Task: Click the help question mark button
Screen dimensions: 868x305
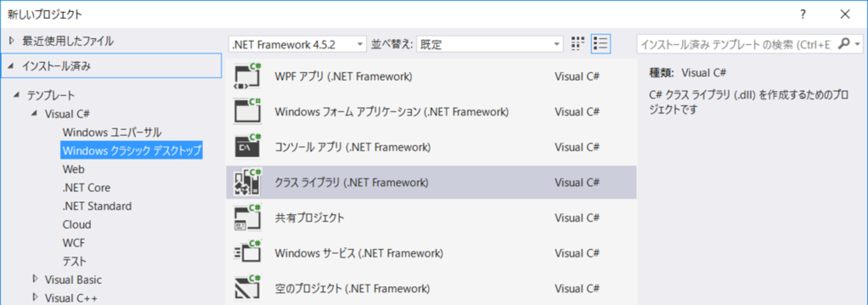Action: click(803, 13)
